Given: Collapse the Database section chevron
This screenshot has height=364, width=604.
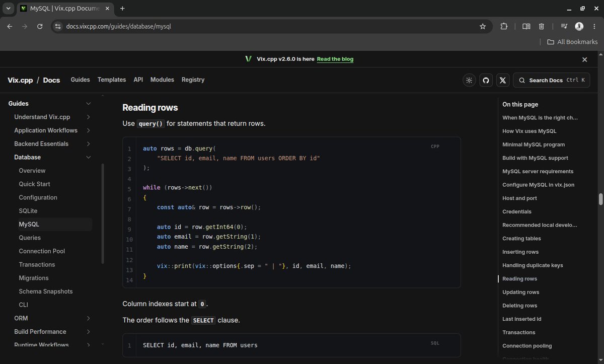Looking at the screenshot, I should (89, 157).
